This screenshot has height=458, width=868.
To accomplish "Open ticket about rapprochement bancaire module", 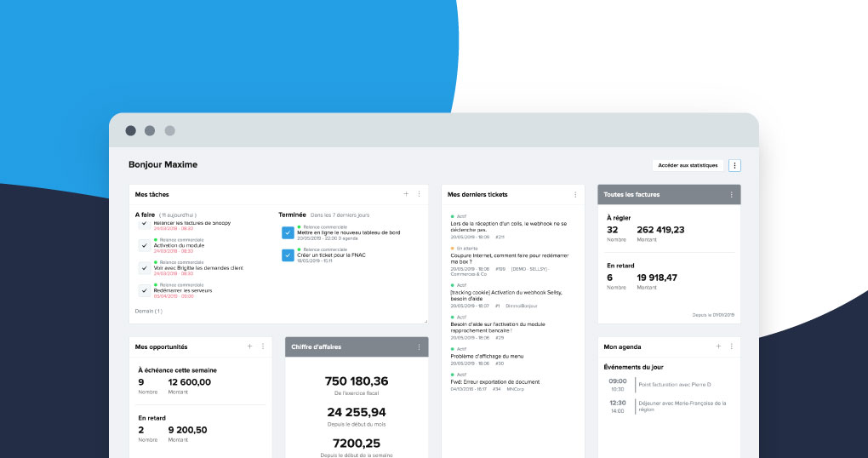I will point(498,327).
